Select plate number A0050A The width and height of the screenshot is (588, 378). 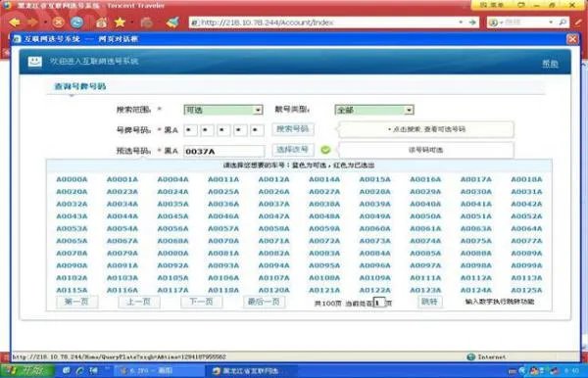click(x=425, y=216)
